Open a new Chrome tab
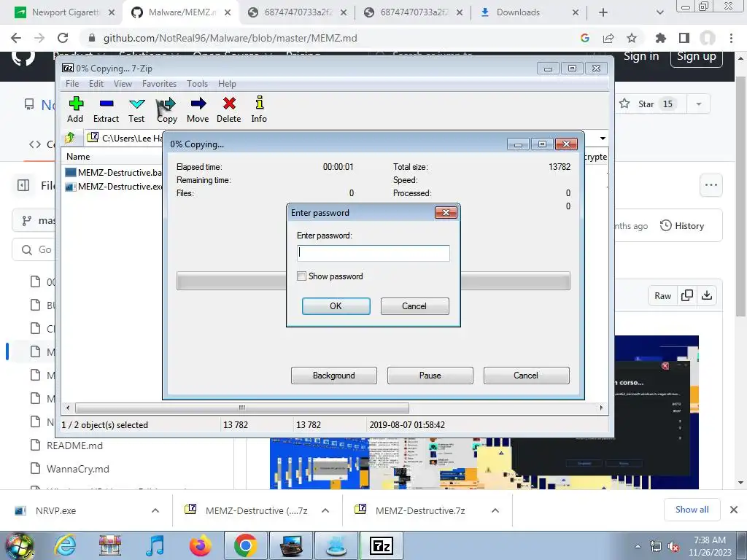This screenshot has height=560, width=747. click(603, 12)
